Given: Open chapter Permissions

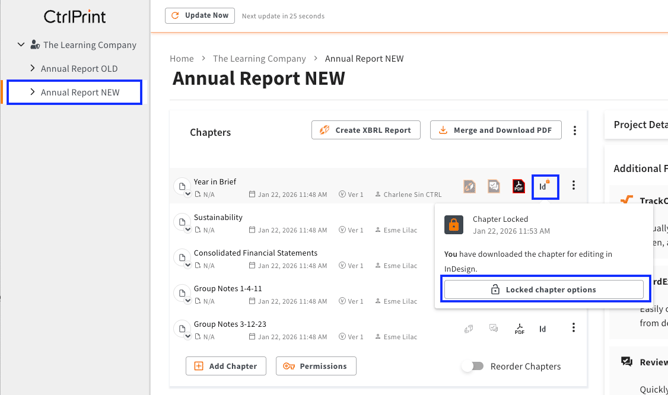Looking at the screenshot, I should (x=316, y=366).
